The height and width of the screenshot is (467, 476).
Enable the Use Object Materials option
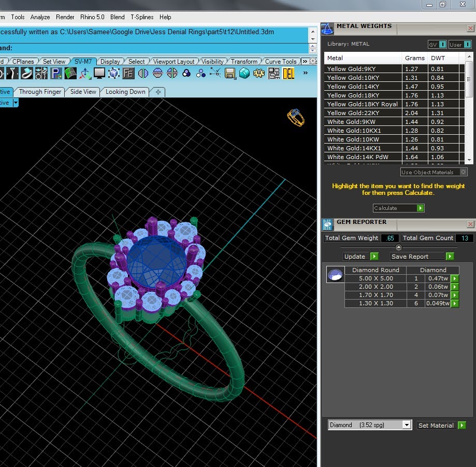click(434, 172)
